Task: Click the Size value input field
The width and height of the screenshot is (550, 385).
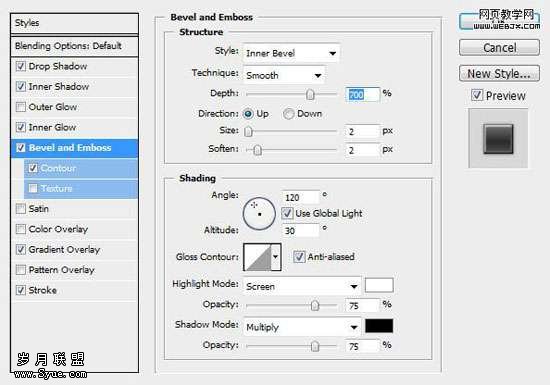Action: [x=362, y=131]
